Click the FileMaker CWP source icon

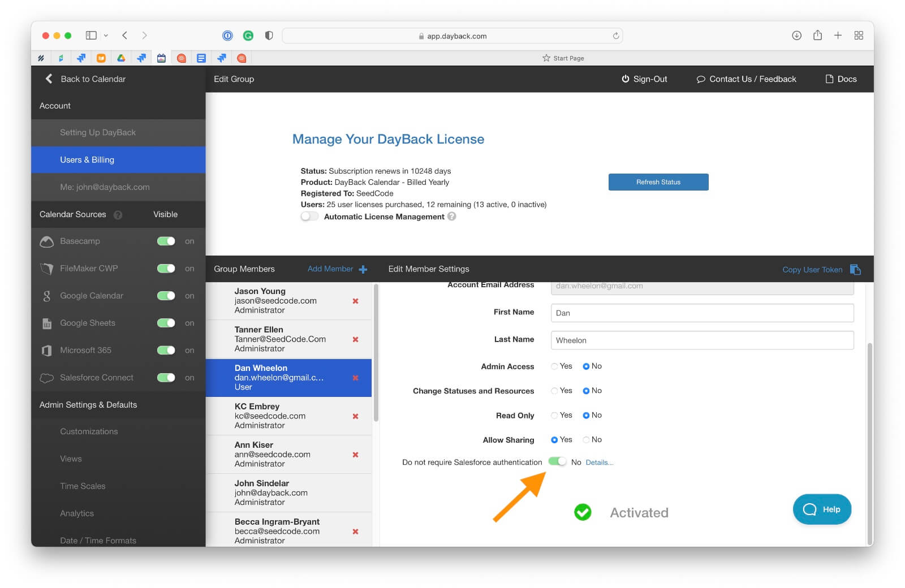click(47, 269)
